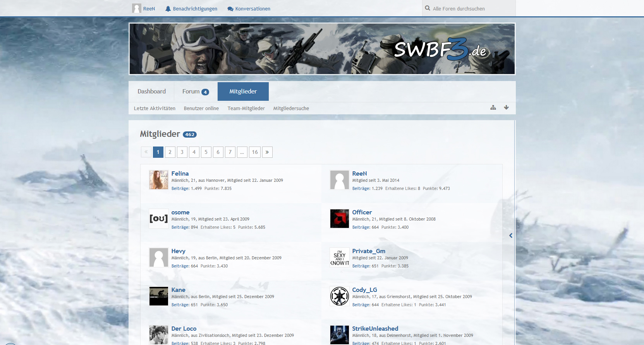Click the down arrow icon in submenu bar

pos(506,107)
